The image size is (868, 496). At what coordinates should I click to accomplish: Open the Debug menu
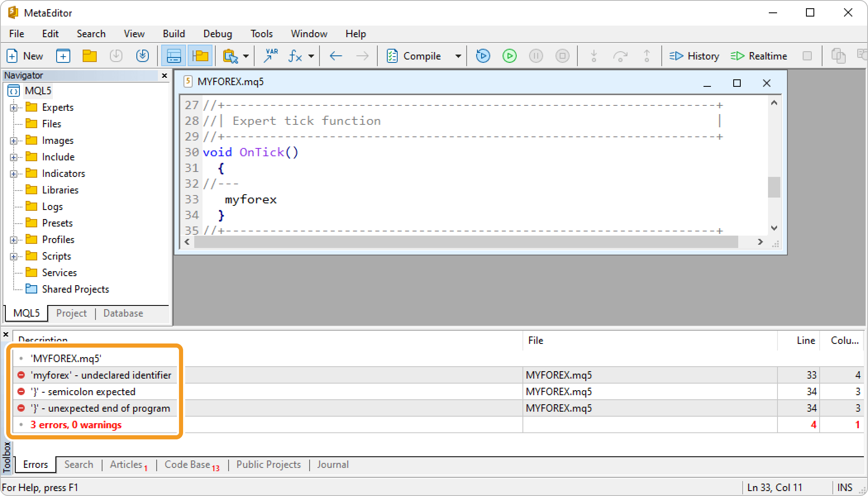[217, 34]
